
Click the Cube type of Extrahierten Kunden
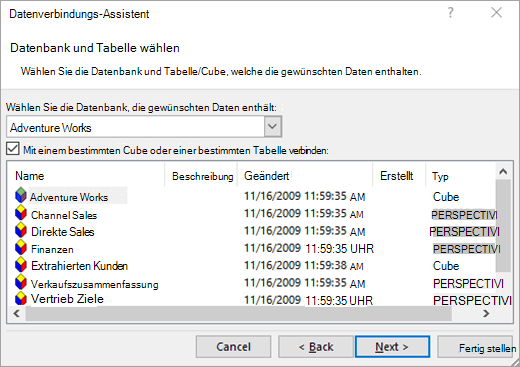click(446, 266)
